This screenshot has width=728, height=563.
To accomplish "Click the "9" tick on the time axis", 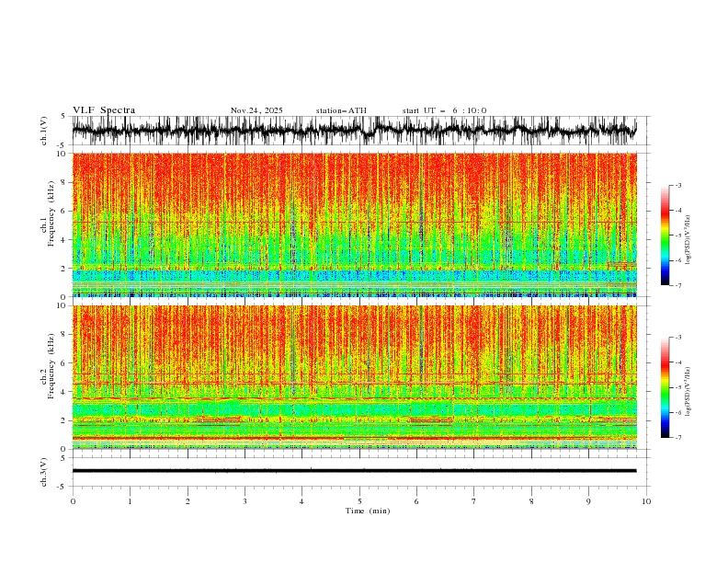I will coord(588,501).
